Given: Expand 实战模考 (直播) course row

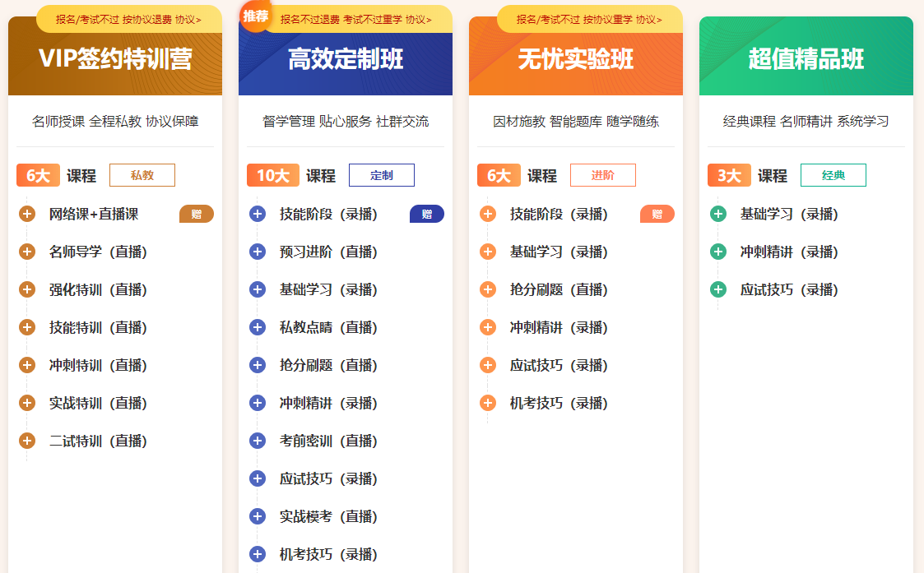Looking at the screenshot, I should point(258,516).
